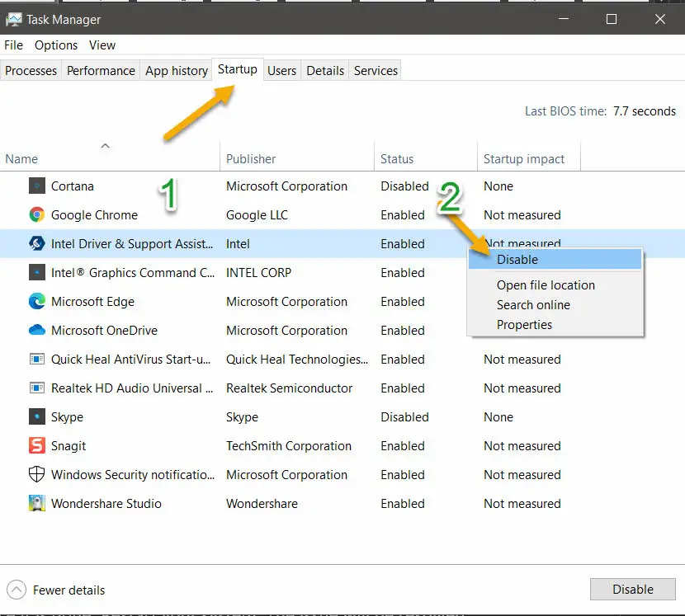Click Quick Heal Technologies publisher cell
Image resolution: width=685 pixels, height=616 pixels.
pyautogui.click(x=297, y=360)
